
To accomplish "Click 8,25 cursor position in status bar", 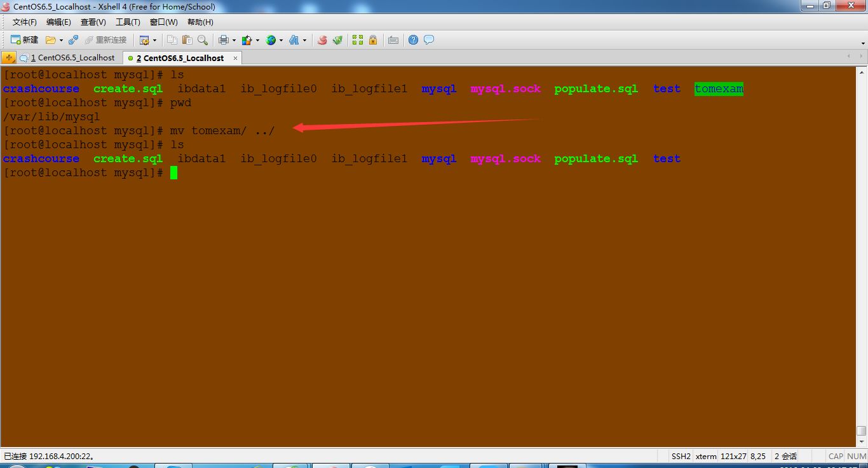I will pyautogui.click(x=758, y=456).
